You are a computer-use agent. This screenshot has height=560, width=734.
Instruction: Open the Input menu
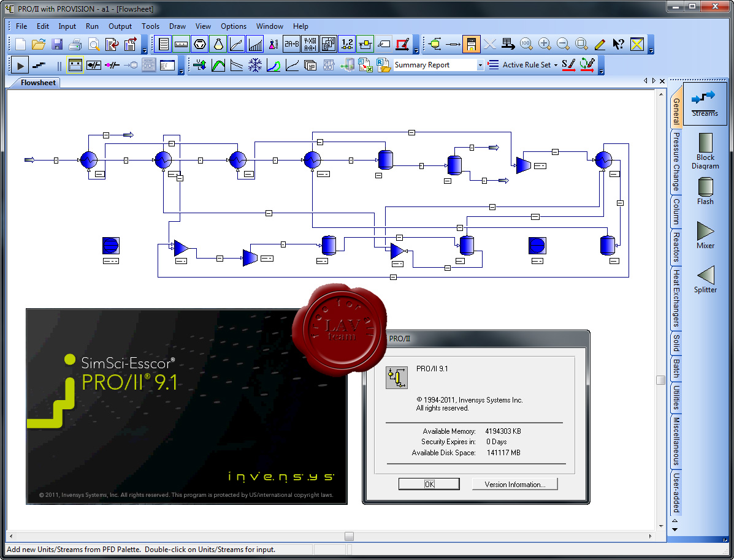pos(67,26)
